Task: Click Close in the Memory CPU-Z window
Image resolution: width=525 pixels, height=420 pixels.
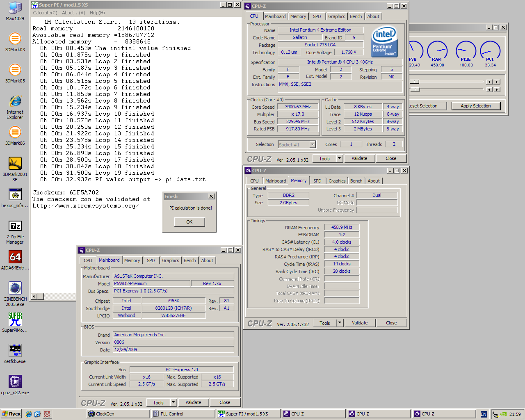Action: (392, 323)
